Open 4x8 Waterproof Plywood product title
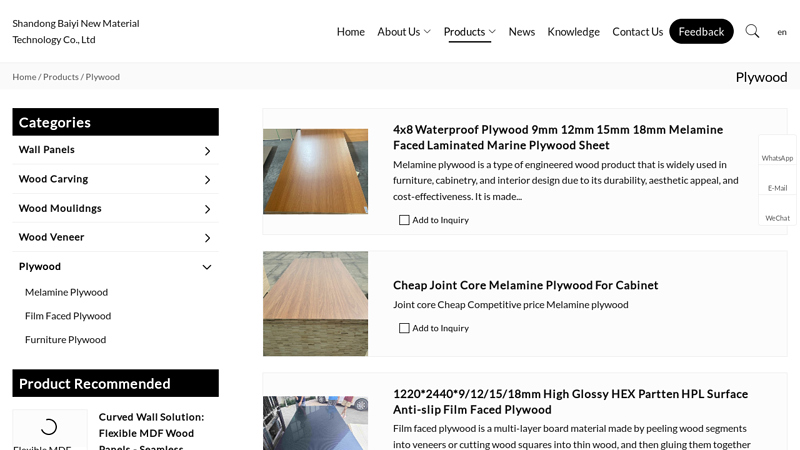This screenshot has width=800, height=450. click(x=558, y=137)
